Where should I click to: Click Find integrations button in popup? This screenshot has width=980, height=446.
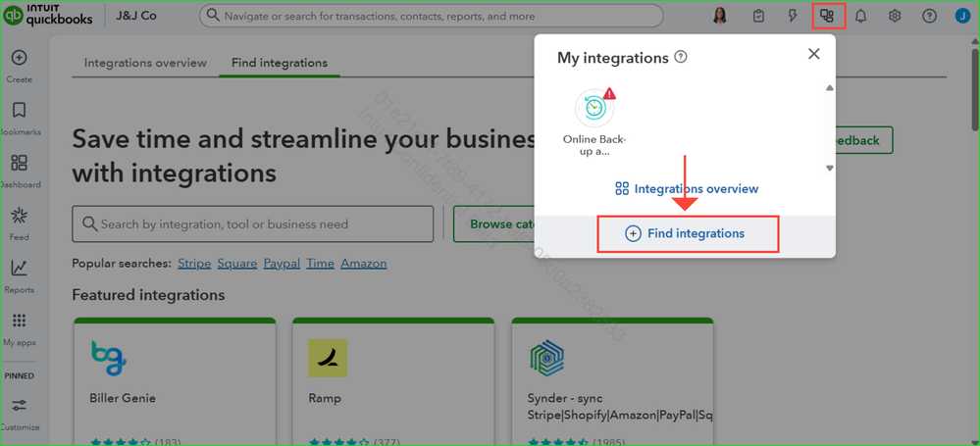click(688, 233)
